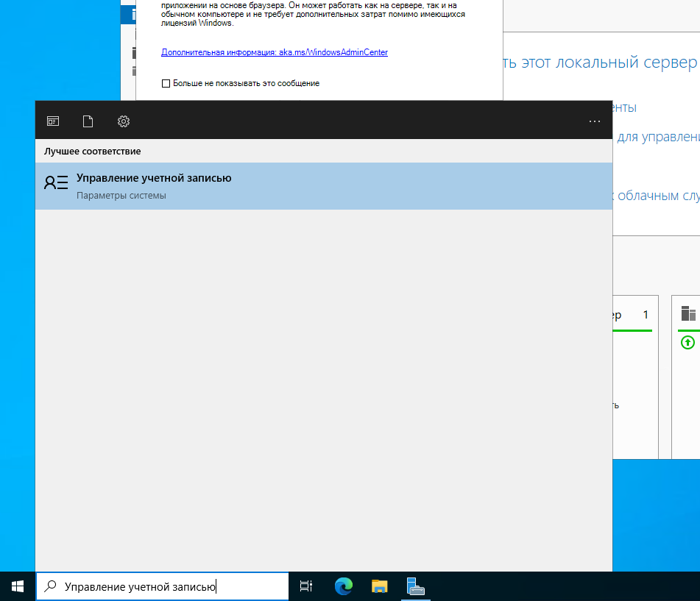Switch to Server Manager on the taskbar

416,586
